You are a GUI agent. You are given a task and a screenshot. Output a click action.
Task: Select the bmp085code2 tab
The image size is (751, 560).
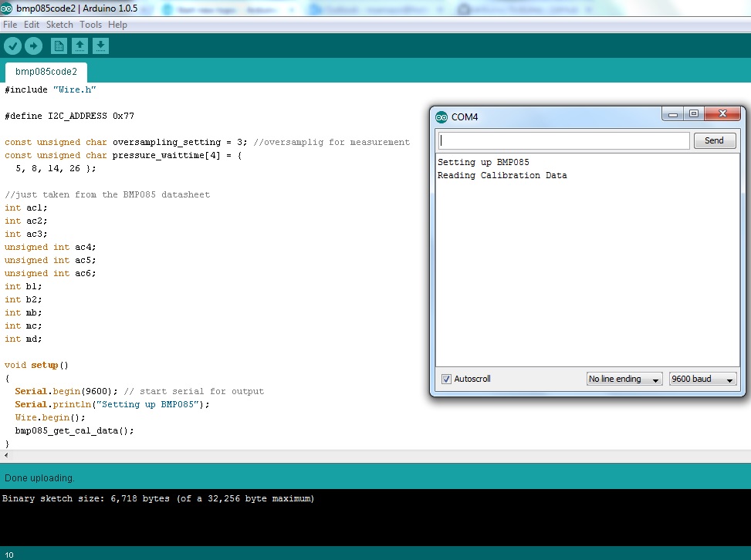(x=46, y=72)
